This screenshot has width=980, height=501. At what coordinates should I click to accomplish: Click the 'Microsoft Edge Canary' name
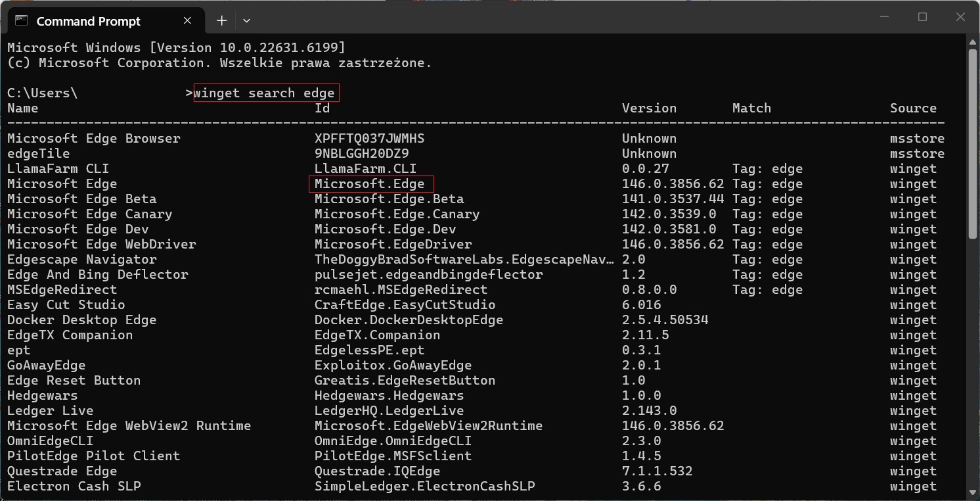pos(89,214)
